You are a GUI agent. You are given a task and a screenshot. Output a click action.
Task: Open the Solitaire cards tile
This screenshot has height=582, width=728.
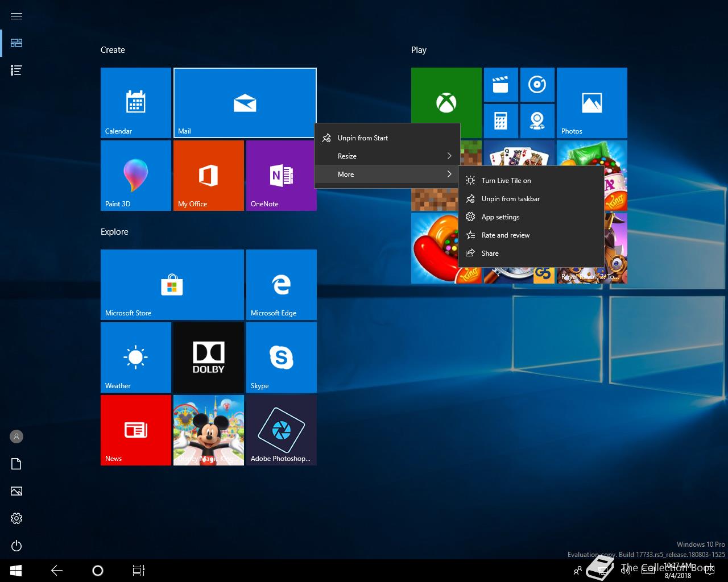[x=519, y=152]
